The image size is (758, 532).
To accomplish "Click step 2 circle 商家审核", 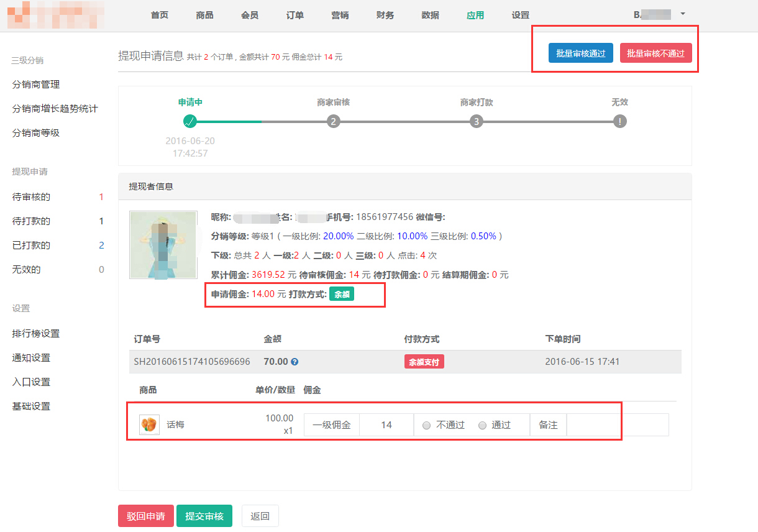I will point(334,121).
